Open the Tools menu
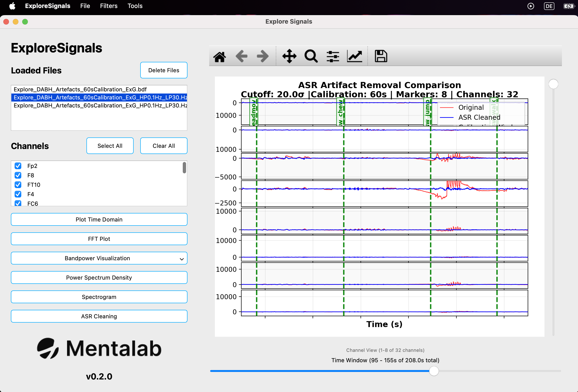578x392 pixels. tap(135, 6)
